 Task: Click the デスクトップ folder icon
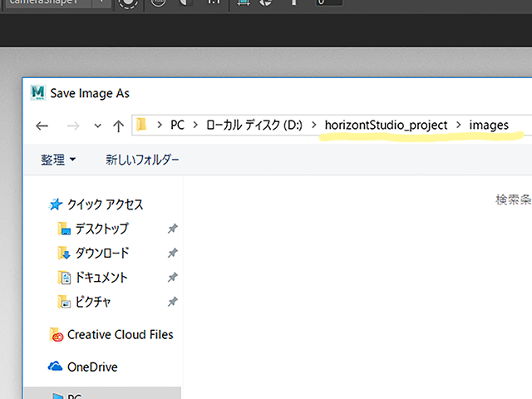pos(64,229)
